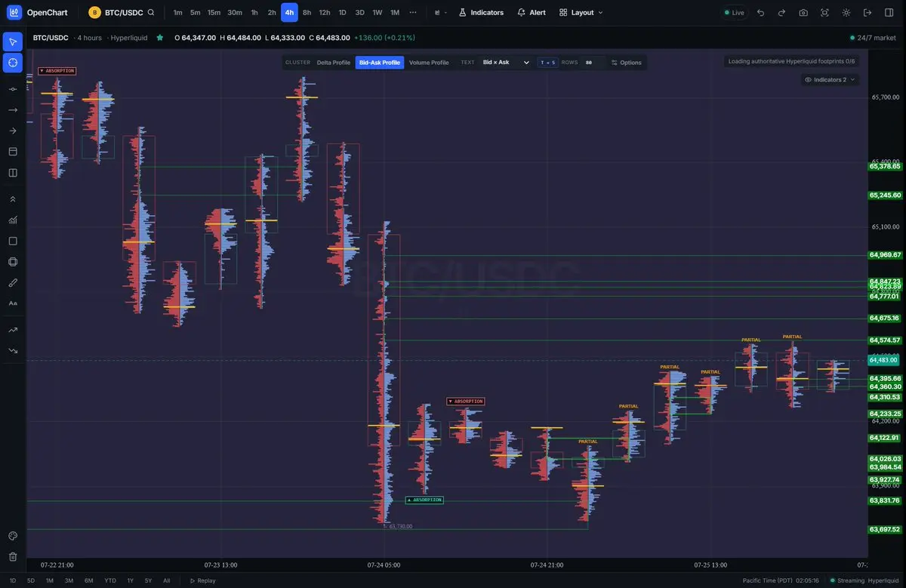This screenshot has height=588, width=906.
Task: Create an Alert
Action: click(x=532, y=12)
